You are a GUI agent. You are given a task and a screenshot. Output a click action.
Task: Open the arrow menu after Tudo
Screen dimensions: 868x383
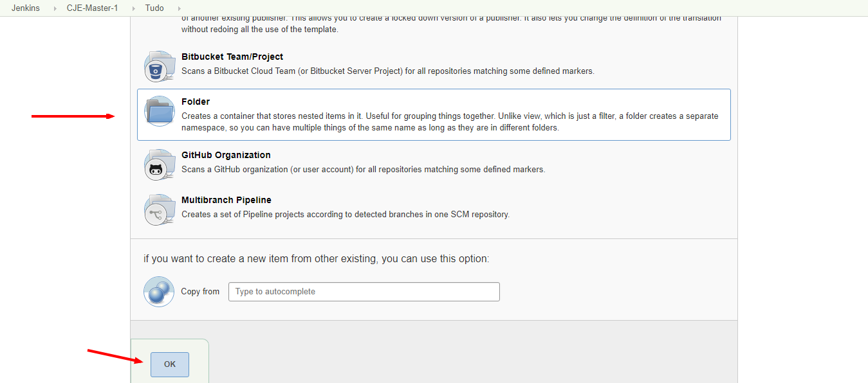coord(179,8)
